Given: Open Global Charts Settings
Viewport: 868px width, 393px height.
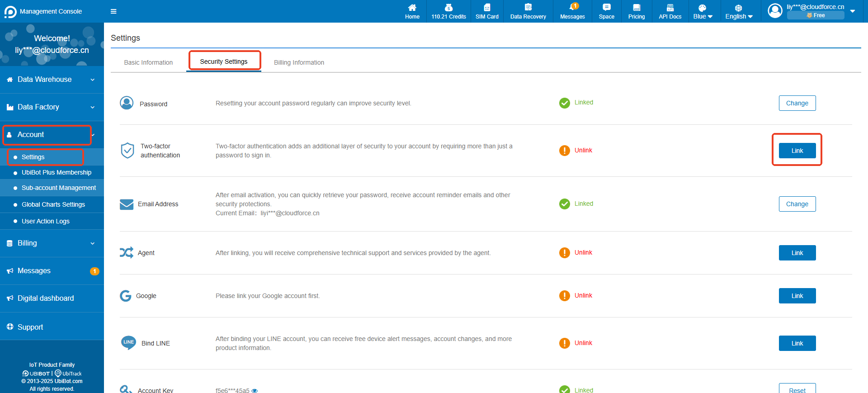Looking at the screenshot, I should 52,204.
